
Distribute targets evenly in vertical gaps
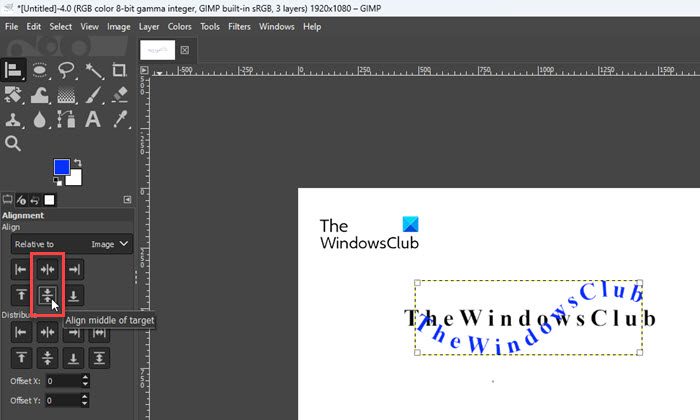[x=100, y=358]
